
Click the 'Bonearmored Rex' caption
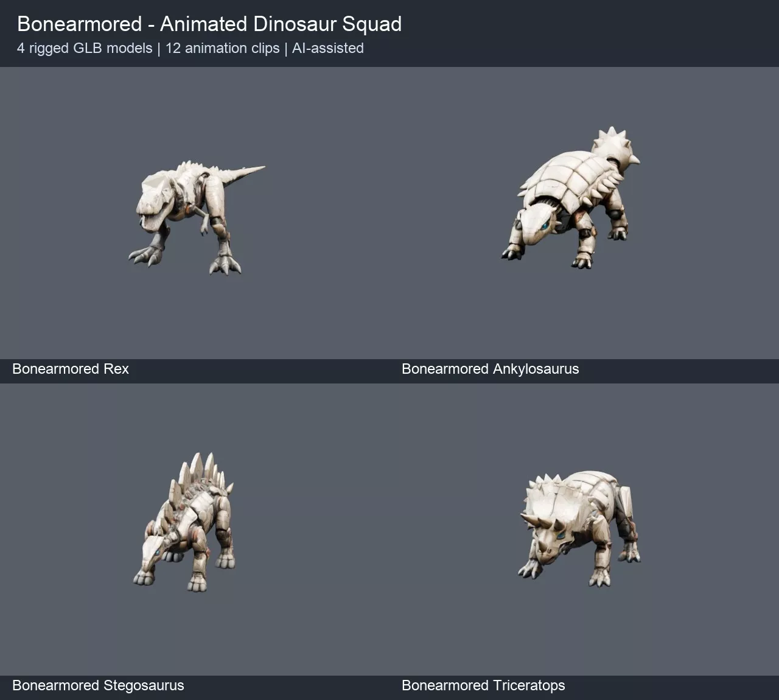click(x=71, y=369)
